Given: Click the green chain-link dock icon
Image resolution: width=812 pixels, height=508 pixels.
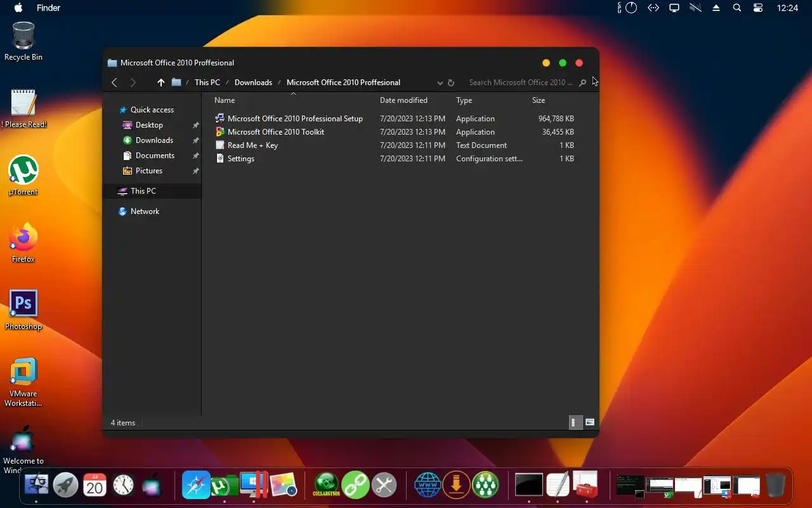Looking at the screenshot, I should (355, 486).
